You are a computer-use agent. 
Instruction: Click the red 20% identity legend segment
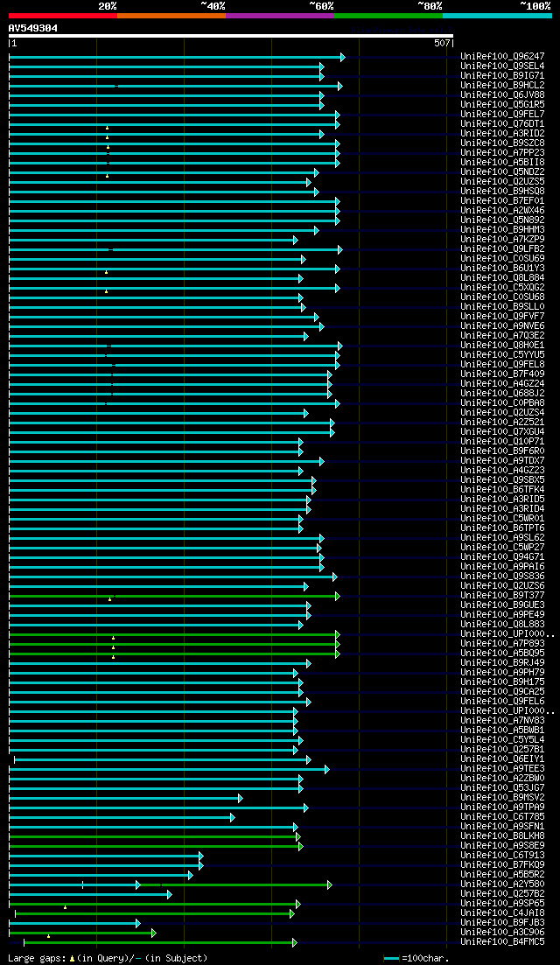tap(63, 15)
